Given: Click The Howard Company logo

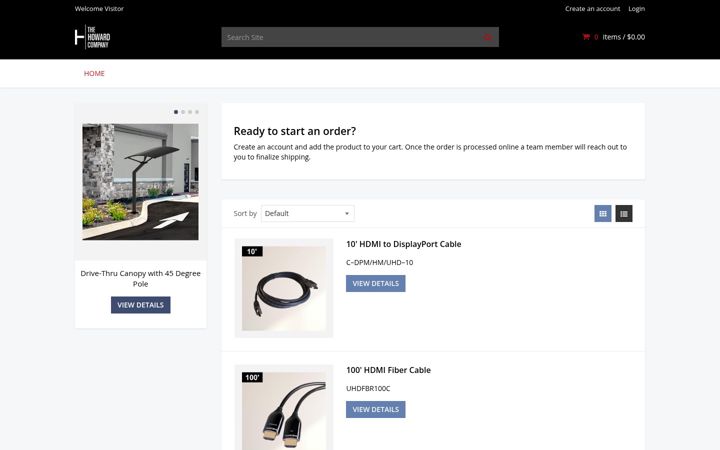Looking at the screenshot, I should [92, 37].
